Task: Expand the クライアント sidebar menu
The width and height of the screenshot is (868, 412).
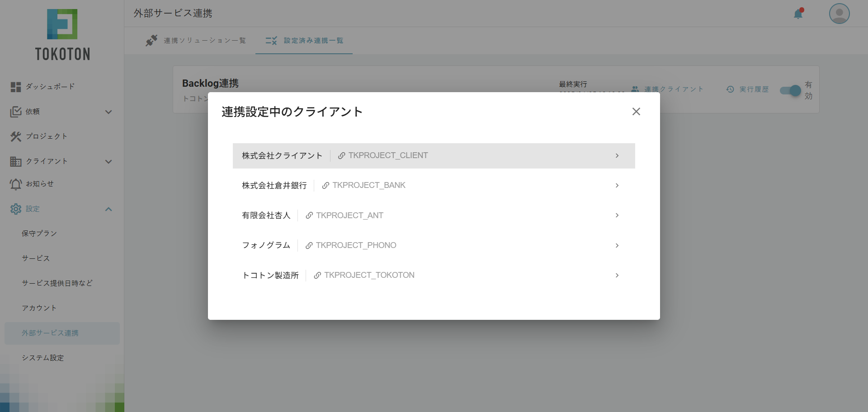Action: click(x=108, y=161)
